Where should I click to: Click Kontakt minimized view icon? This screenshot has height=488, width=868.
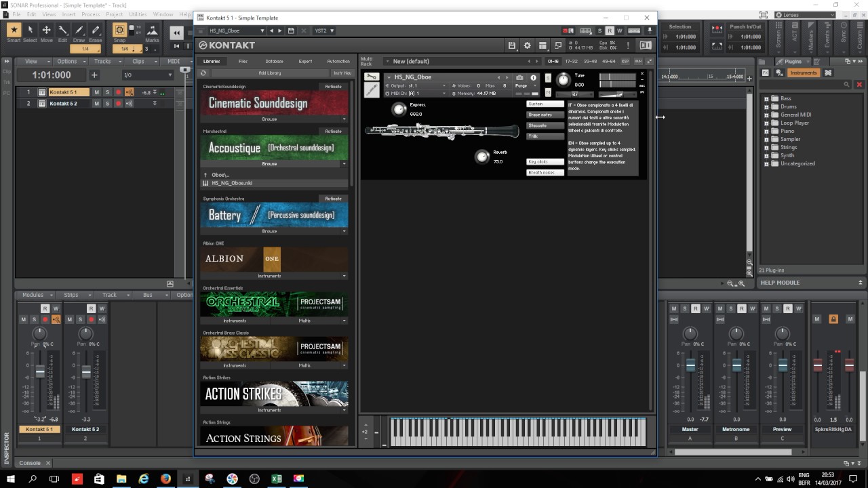tap(558, 45)
